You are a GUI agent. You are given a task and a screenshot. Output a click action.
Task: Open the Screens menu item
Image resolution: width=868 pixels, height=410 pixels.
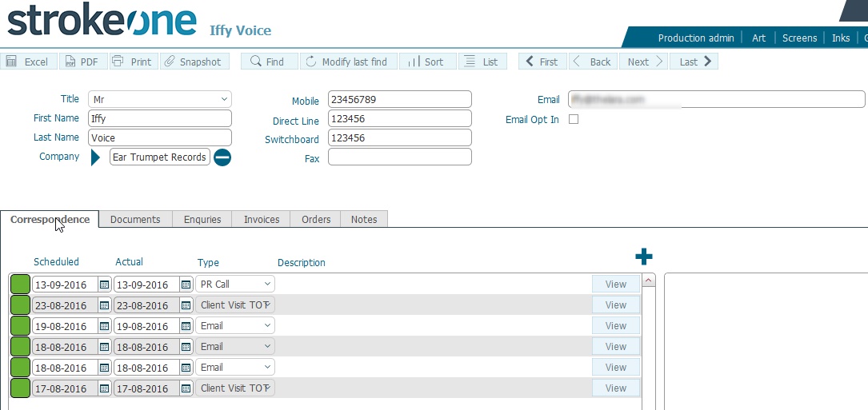pos(799,38)
